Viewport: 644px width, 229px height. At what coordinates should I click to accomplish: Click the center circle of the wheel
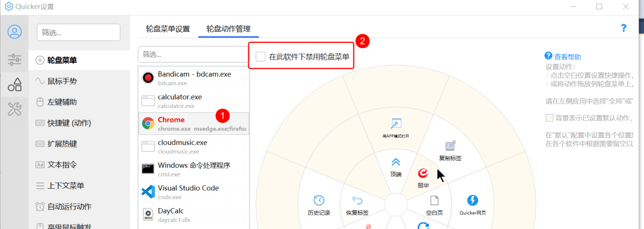click(x=396, y=206)
